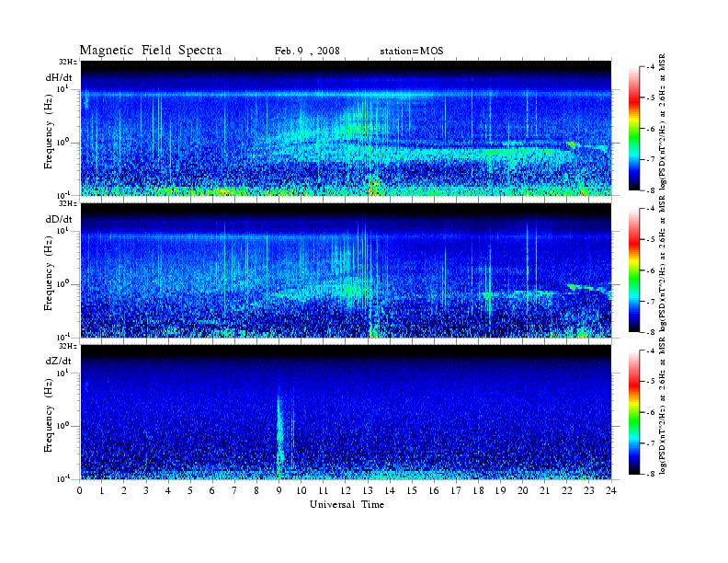The image size is (728, 563).
Task: Click the date "Feb. 9, 2008"
Action: (307, 52)
